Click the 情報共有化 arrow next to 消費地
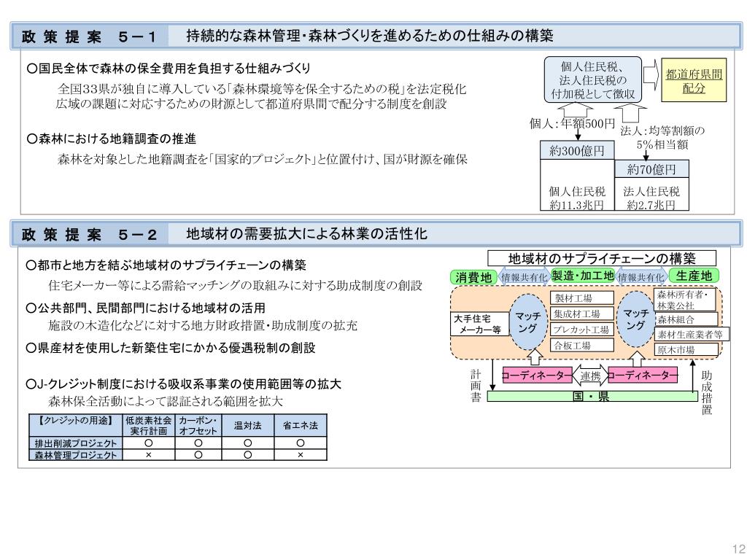This screenshot has height=560, width=747. coord(524,277)
